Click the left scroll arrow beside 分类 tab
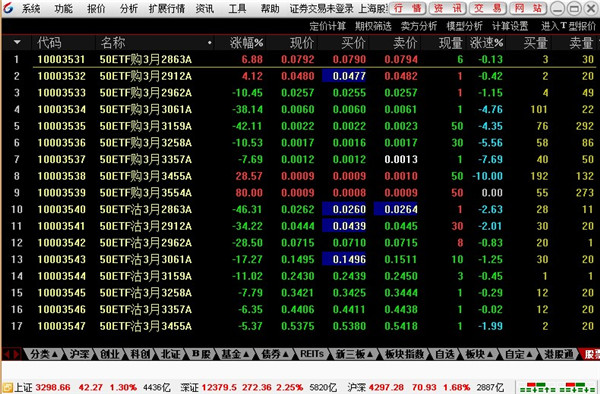The height and width of the screenshot is (394, 600). pos(7,354)
